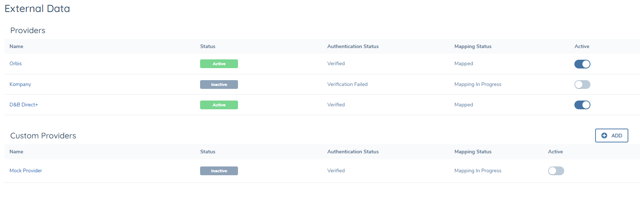
Task: Activate the Mock Provider toggle switch
Action: click(556, 171)
